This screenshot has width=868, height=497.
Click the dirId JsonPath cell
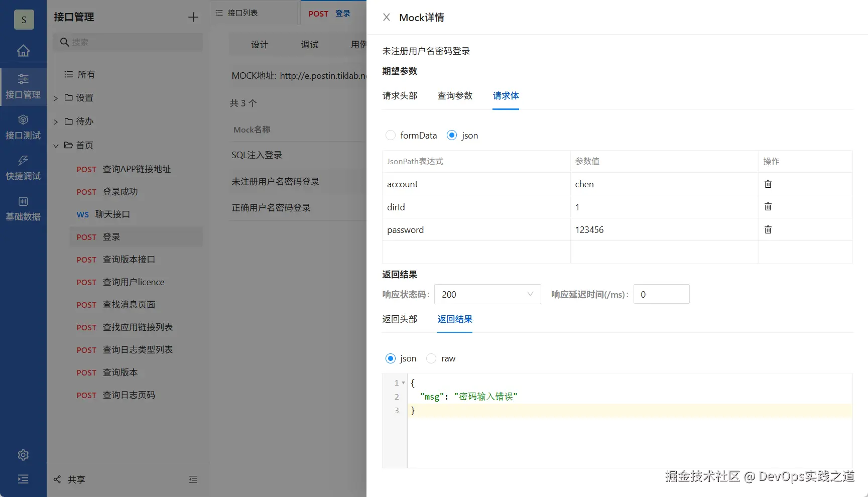pyautogui.click(x=476, y=207)
